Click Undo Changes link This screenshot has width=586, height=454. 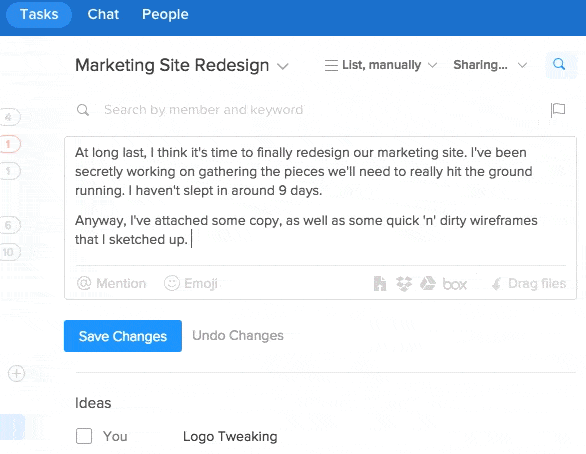[238, 336]
